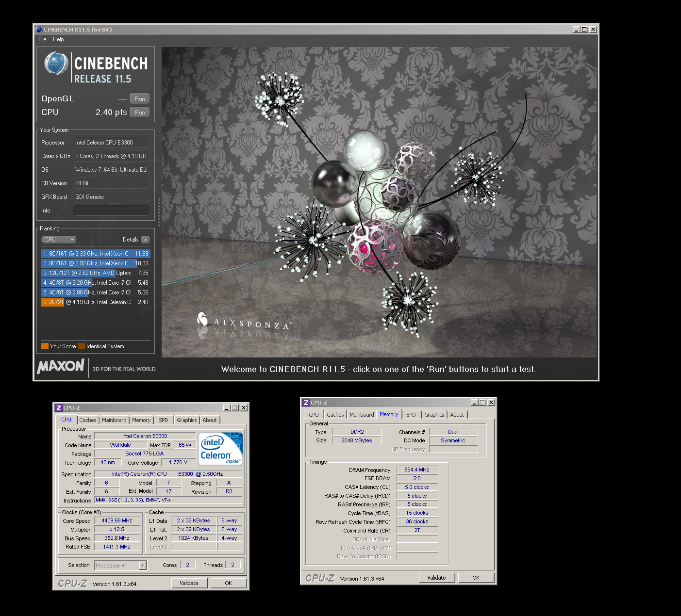Screen dimensions: 681x616
Task: Switch to Caches tab in left CPU-Z
Action: pos(88,420)
